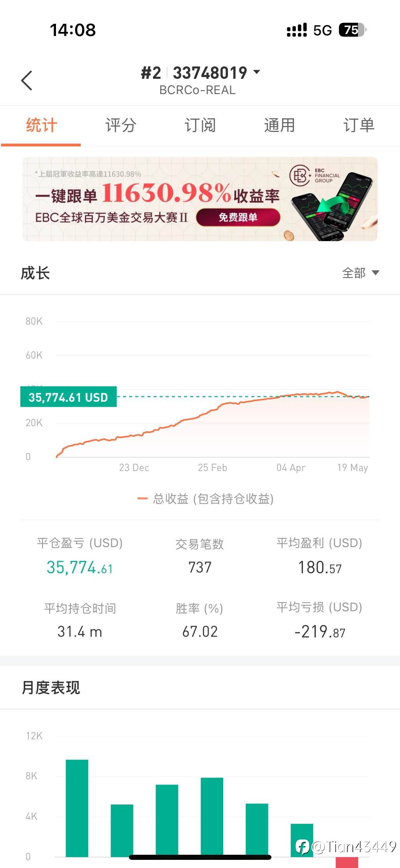The image size is (400, 868).
Task: Select the 统计 tab
Action: tap(41, 125)
